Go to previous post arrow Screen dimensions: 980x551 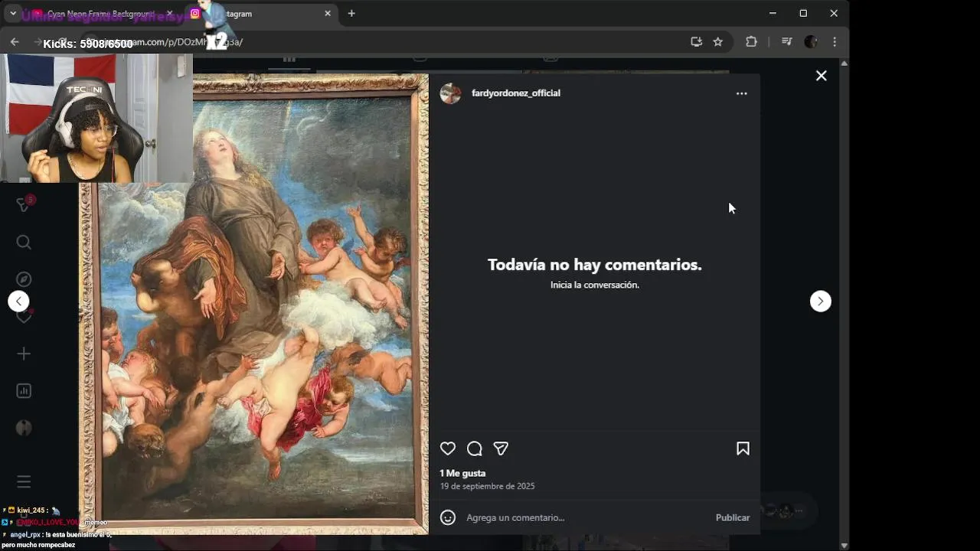18,301
